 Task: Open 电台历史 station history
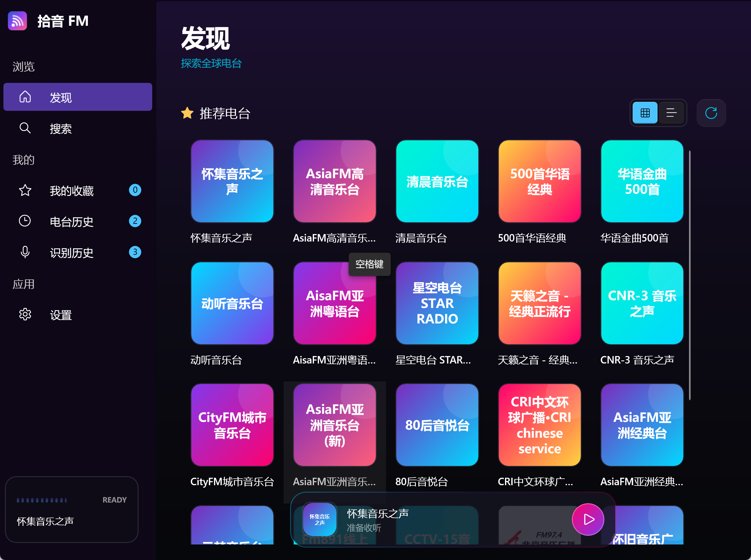click(x=78, y=221)
